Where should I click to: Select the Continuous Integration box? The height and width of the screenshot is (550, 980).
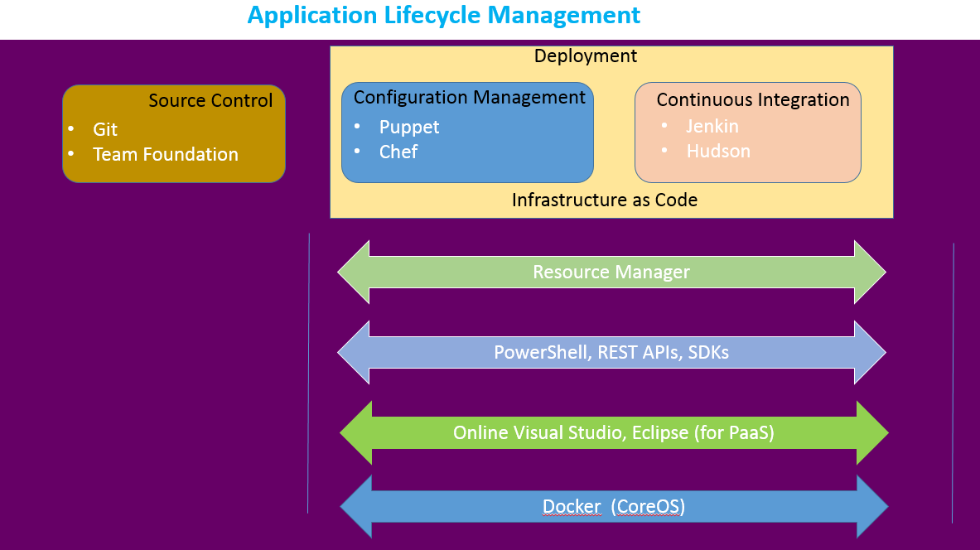point(747,133)
